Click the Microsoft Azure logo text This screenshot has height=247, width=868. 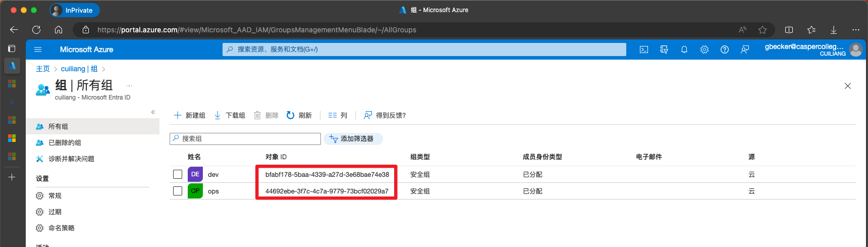(x=86, y=50)
